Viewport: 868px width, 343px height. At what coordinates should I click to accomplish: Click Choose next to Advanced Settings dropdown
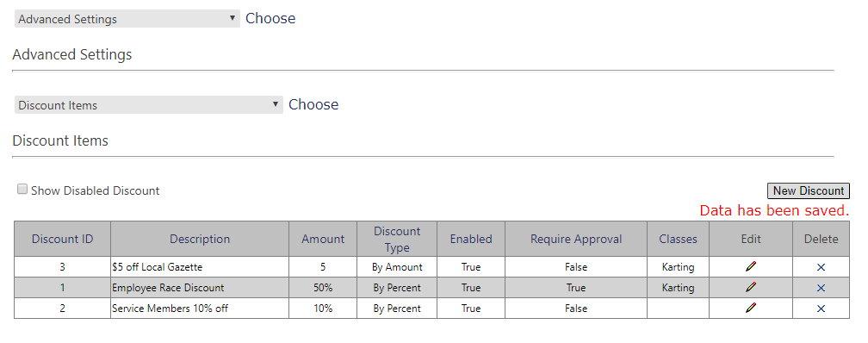tap(270, 18)
